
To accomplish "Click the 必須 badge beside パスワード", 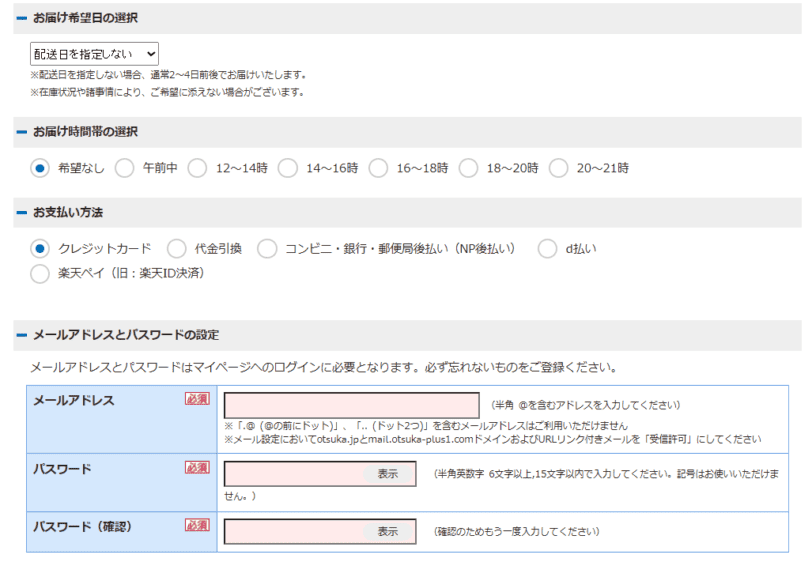I will tap(197, 467).
